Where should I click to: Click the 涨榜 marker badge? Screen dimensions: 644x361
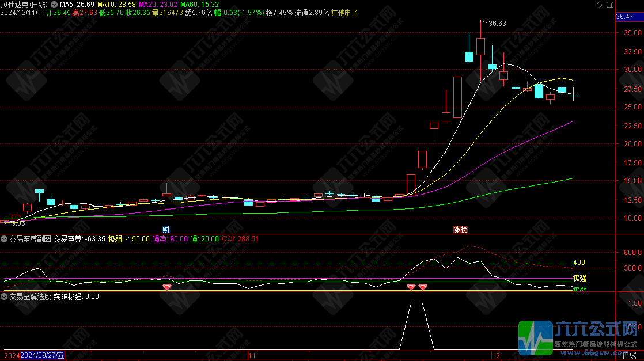point(460,229)
